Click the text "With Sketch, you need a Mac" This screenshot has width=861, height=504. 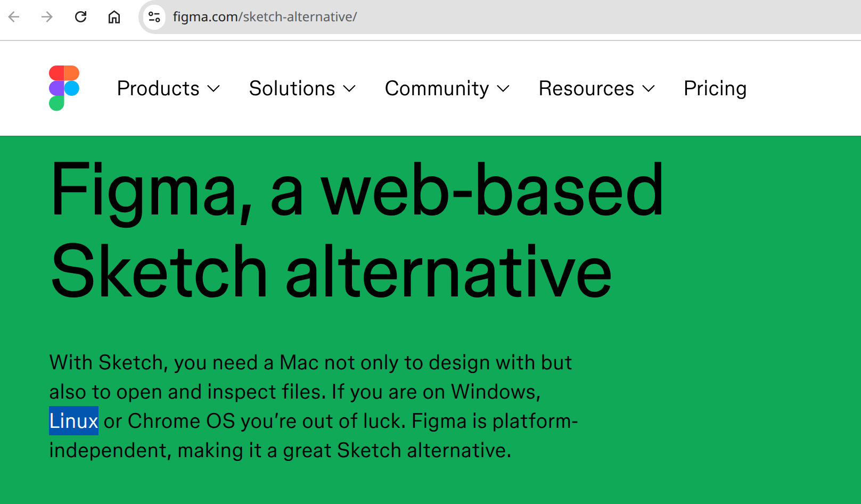pos(184,362)
